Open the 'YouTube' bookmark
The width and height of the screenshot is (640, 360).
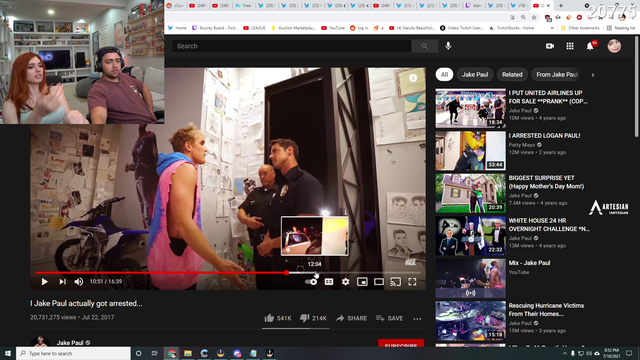(x=333, y=28)
